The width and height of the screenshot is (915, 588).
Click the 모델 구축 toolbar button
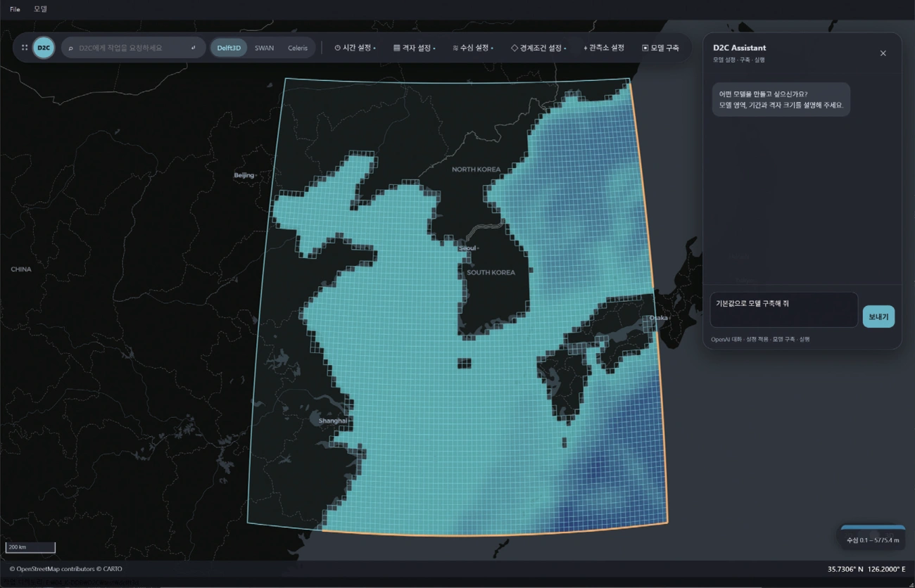pyautogui.click(x=660, y=48)
